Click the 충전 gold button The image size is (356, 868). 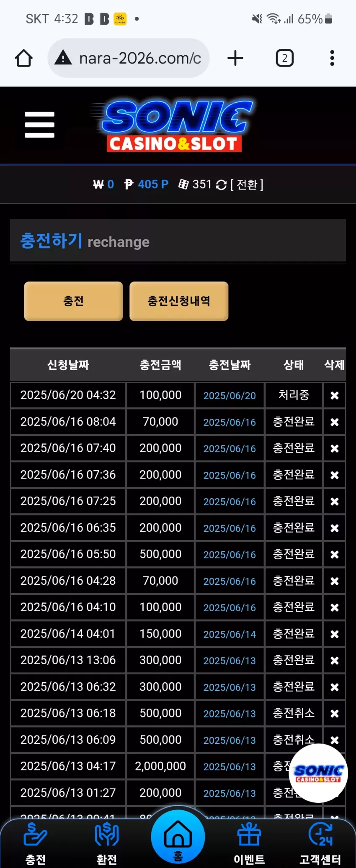[x=73, y=301]
